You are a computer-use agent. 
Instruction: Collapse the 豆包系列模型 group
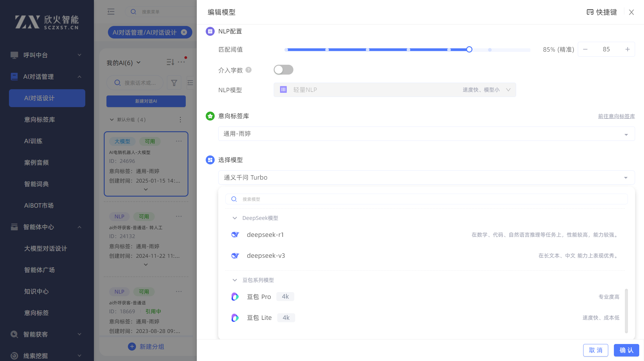(235, 280)
